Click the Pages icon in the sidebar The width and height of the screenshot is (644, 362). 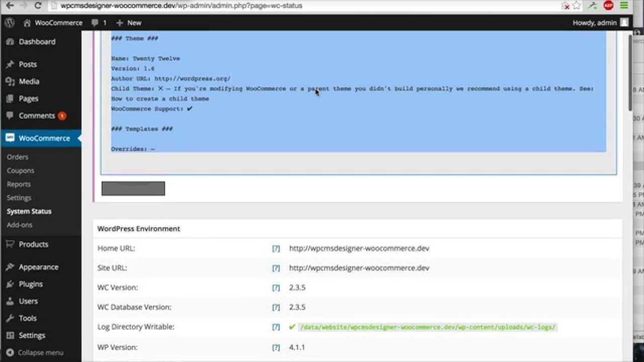tap(10, 99)
